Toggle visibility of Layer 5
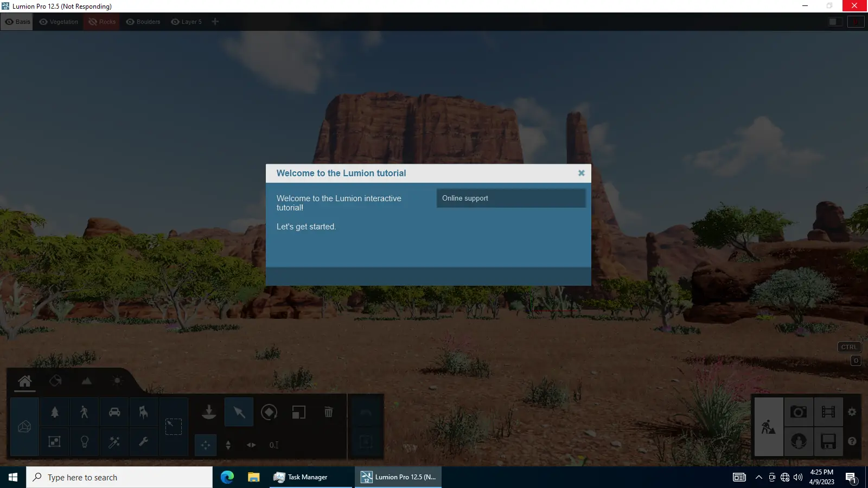This screenshot has width=868, height=488. click(x=175, y=22)
